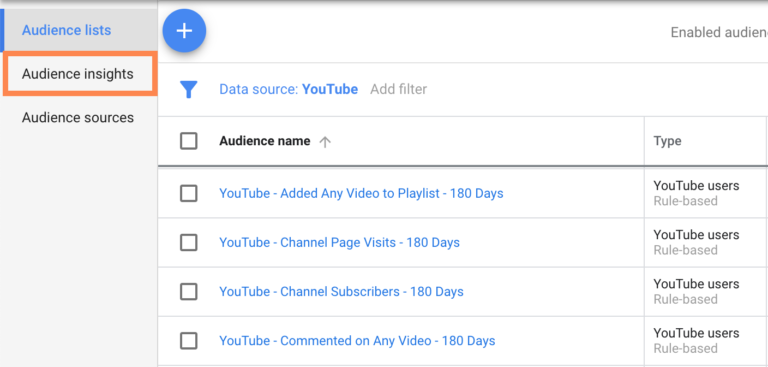This screenshot has height=367, width=768.
Task: Click YouTube users in Channel Page Visits row
Action: click(x=696, y=235)
